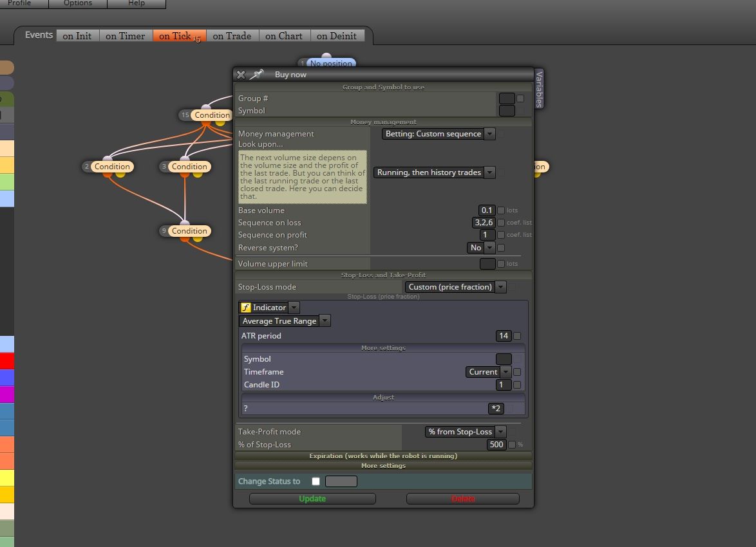The height and width of the screenshot is (547, 756).
Task: Toggle the Timeframe checkbox
Action: 517,372
